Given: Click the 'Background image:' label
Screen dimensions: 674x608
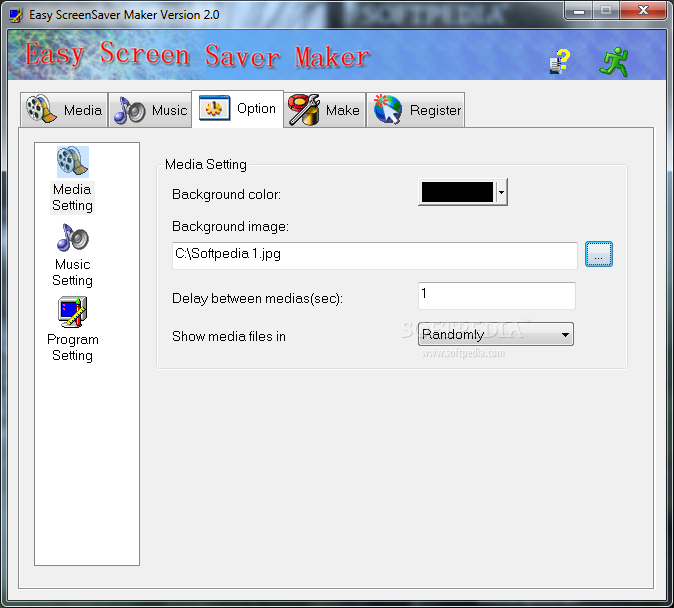Looking at the screenshot, I should 230,226.
